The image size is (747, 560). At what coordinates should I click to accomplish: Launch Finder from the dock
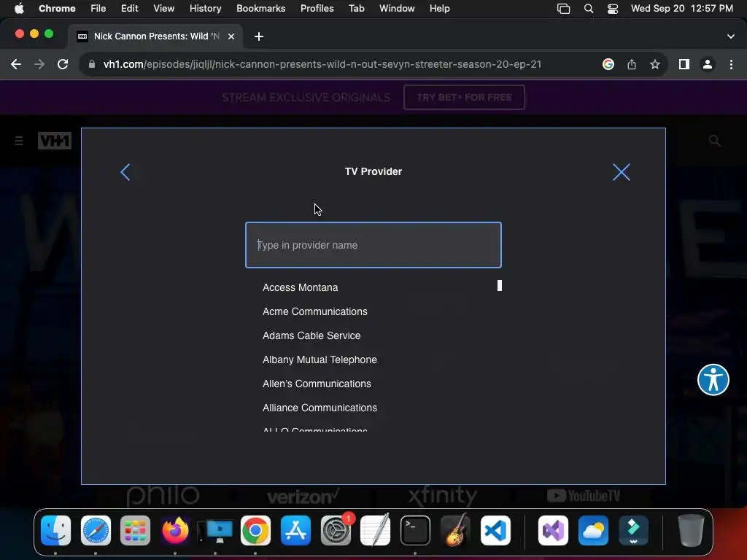55,531
